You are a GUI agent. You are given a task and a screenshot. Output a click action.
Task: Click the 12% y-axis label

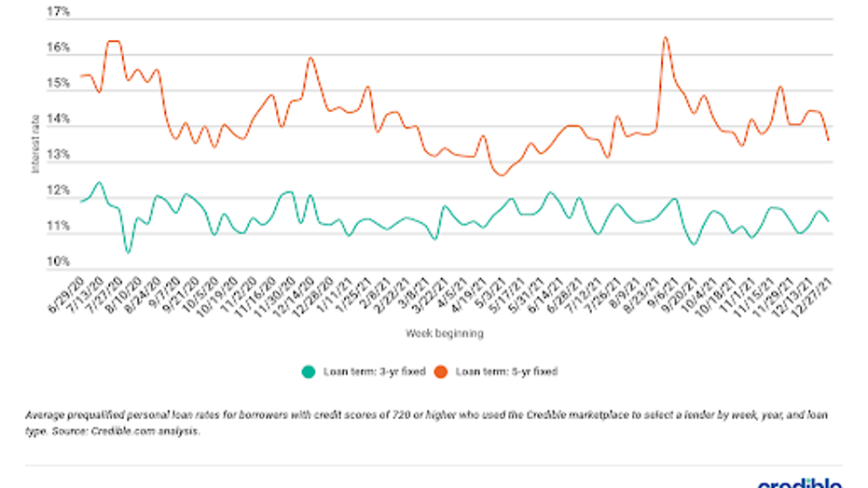[58, 190]
